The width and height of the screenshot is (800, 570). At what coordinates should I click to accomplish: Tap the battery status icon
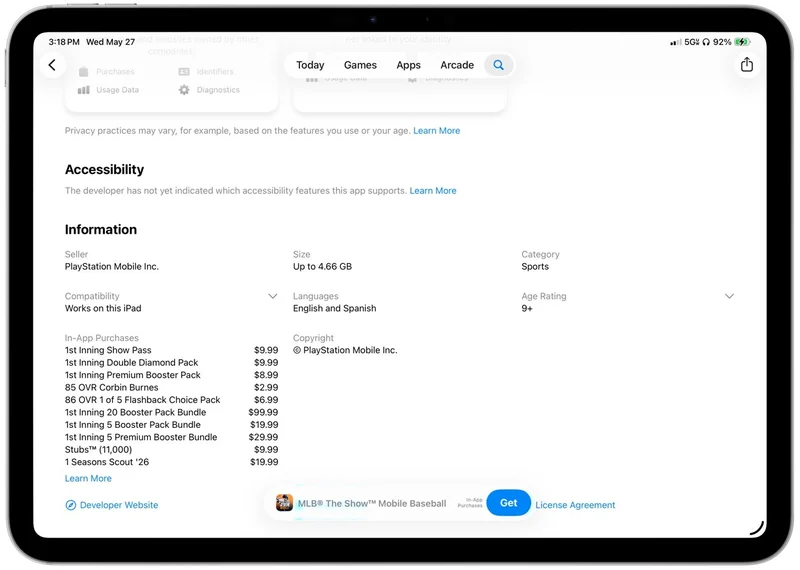[x=742, y=42]
